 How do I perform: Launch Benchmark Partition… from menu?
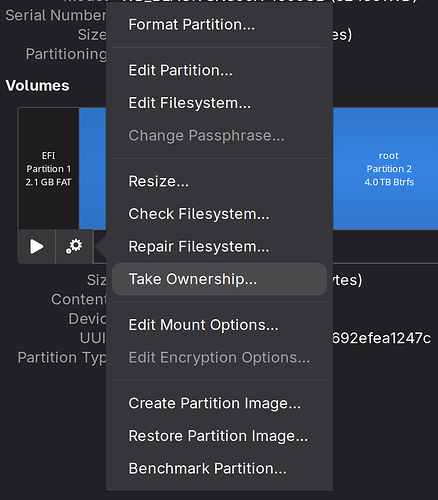(x=219, y=469)
